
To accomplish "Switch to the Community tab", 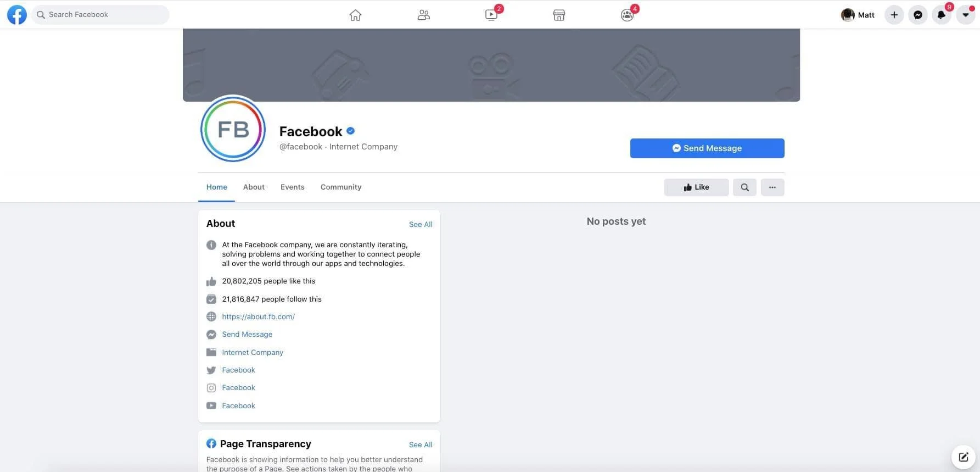I will point(341,187).
